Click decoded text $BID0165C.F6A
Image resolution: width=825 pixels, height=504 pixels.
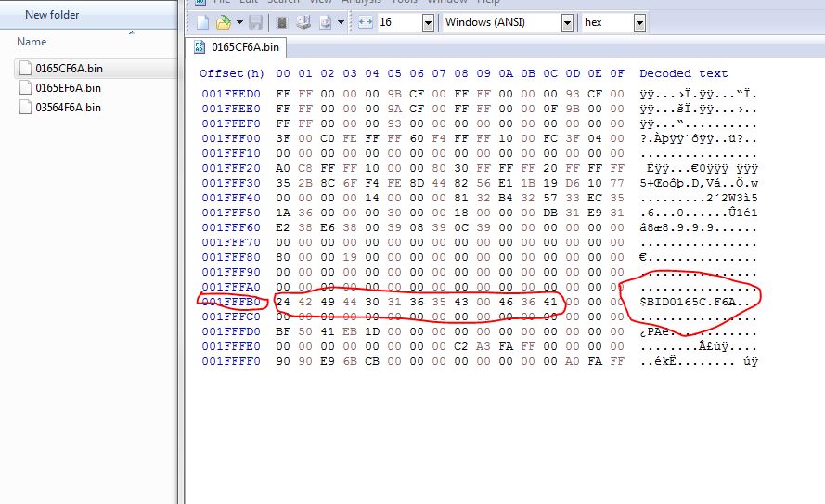coord(687,302)
